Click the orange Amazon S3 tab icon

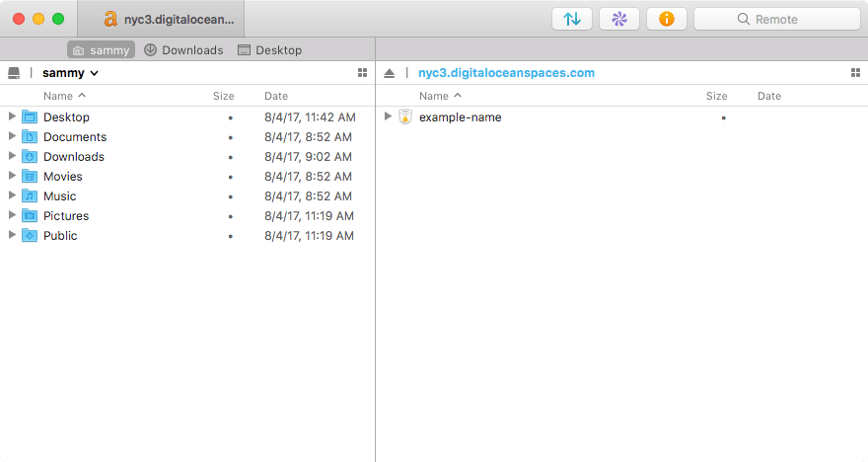(110, 20)
